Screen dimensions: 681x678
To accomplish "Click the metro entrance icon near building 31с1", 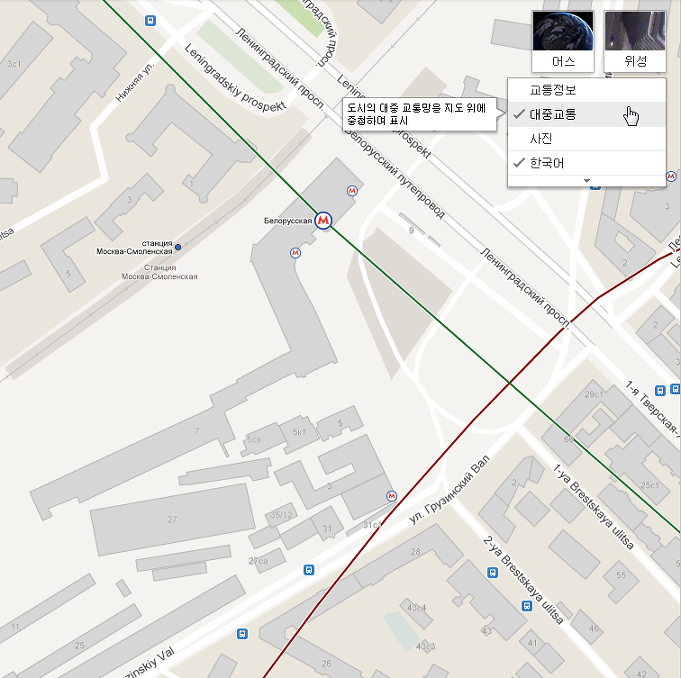I will tap(391, 496).
